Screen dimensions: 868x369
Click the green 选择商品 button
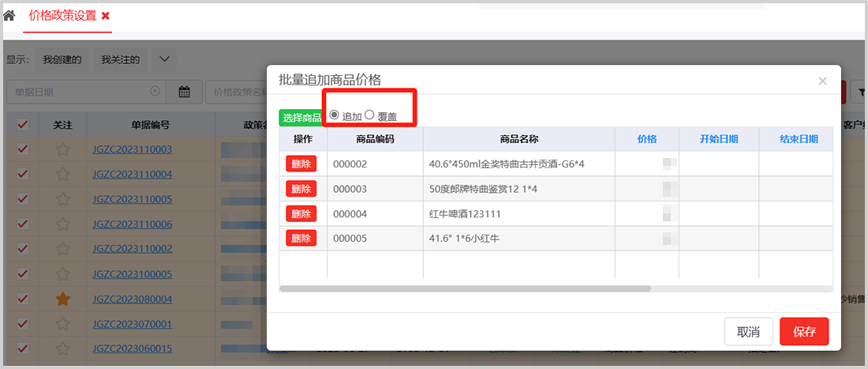tap(301, 118)
